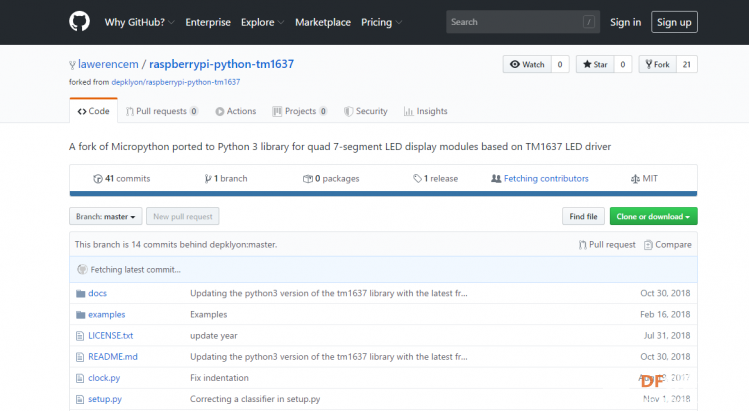Open Marketplace in the top navigation
The image size is (749, 411).
(x=323, y=22)
